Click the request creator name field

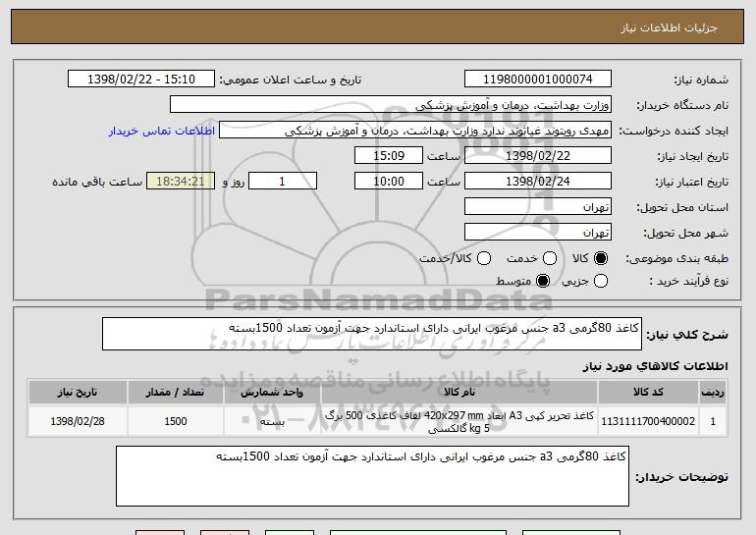click(x=415, y=131)
